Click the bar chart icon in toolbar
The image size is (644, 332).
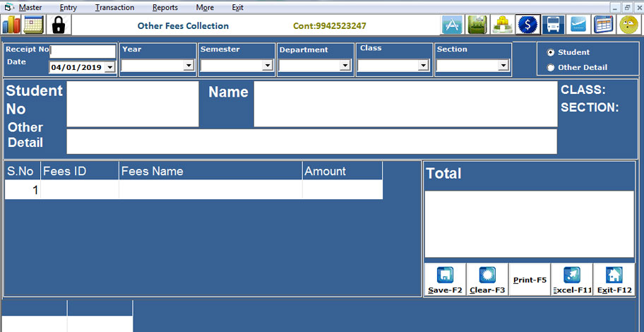pos(11,25)
